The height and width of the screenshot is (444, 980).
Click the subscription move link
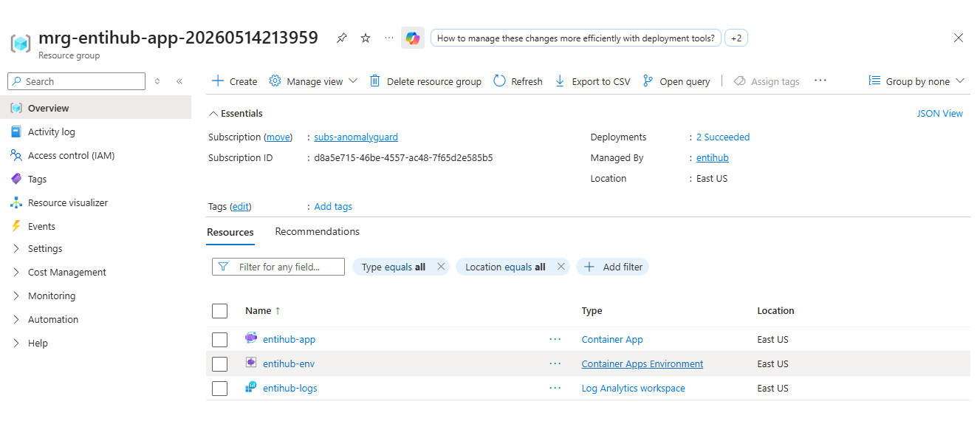[278, 137]
